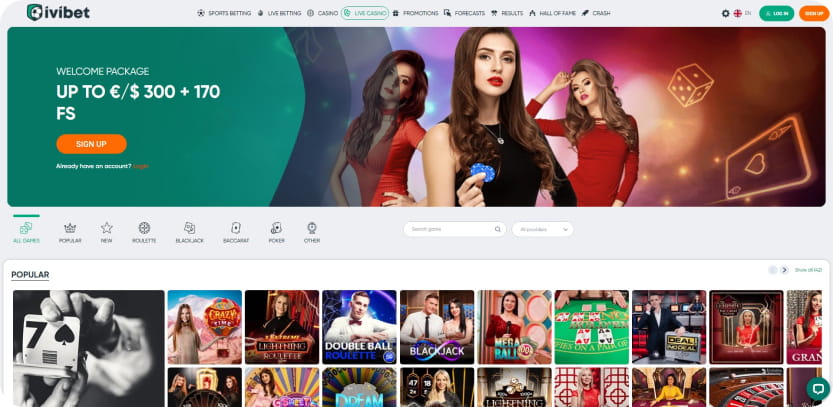Viewport: 833px width, 407px height.
Task: Open the Extreme Lightning Roulette game
Action: [282, 327]
